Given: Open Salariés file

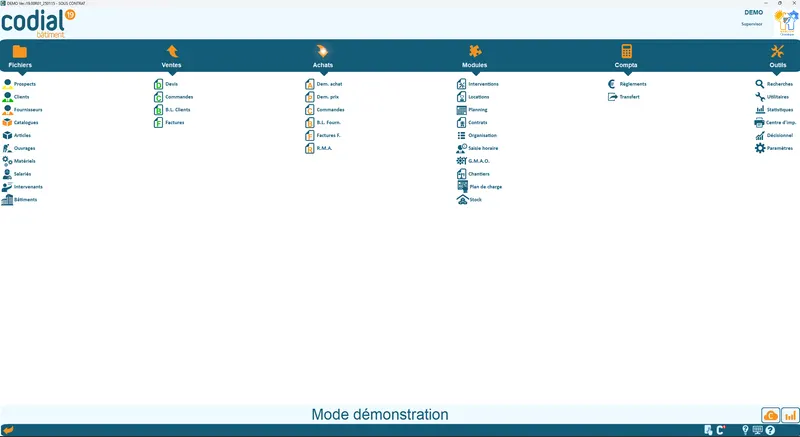Looking at the screenshot, I should 16,174.
